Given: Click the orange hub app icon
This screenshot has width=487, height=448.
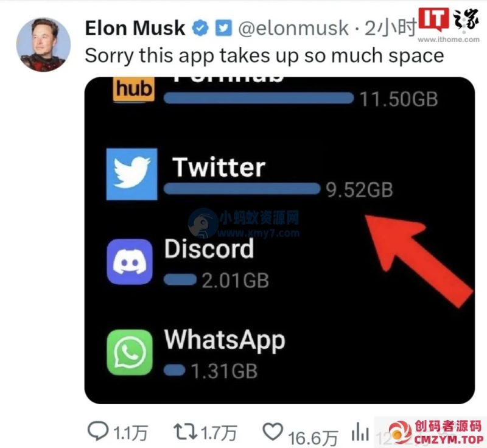Looking at the screenshot, I should coord(133,89).
